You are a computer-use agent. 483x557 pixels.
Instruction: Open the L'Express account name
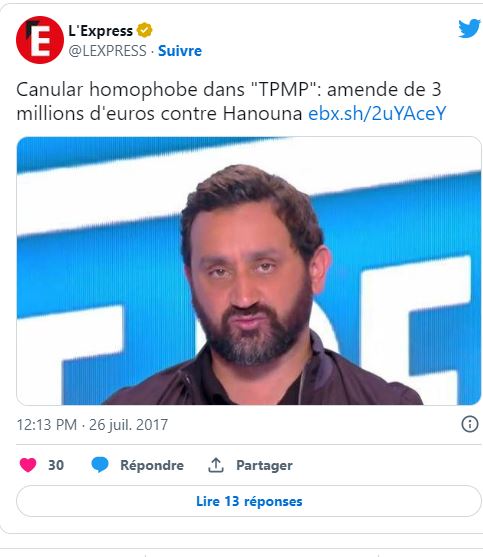pos(101,31)
